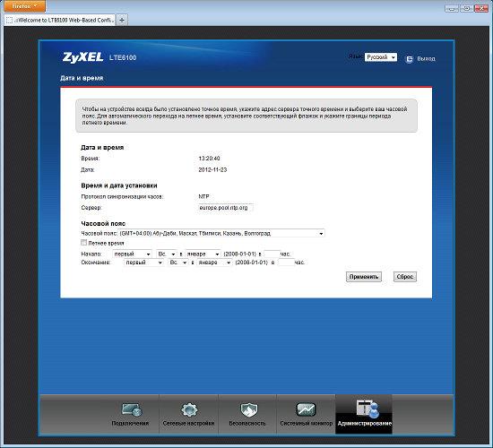Click the date value 2012-11-23
Image resolution: width=493 pixels, height=448 pixels.
coord(212,169)
